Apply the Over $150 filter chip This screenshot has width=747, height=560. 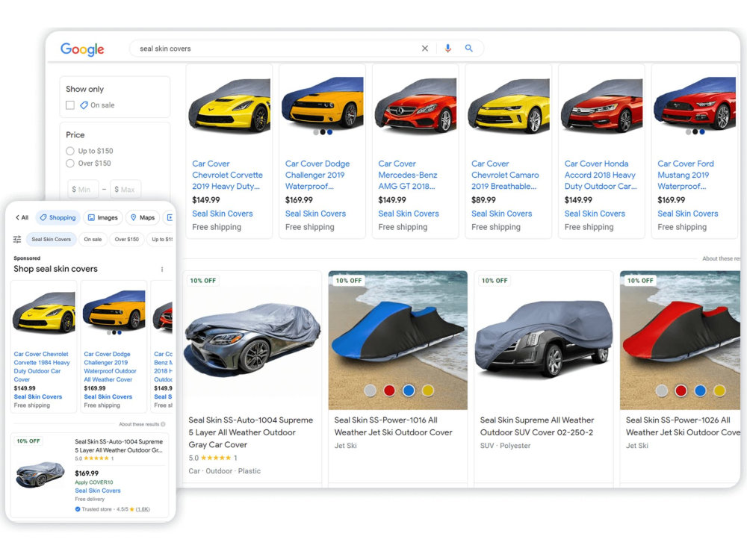click(127, 239)
